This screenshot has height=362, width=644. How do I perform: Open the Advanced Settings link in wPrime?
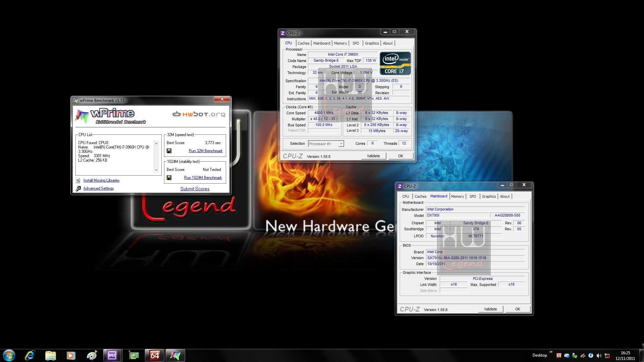pyautogui.click(x=99, y=188)
